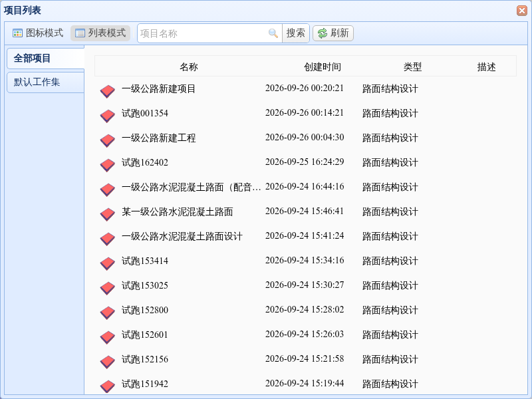The height and width of the screenshot is (399, 532).
Task: Click project icon for 试跑001354
Action: point(108,116)
